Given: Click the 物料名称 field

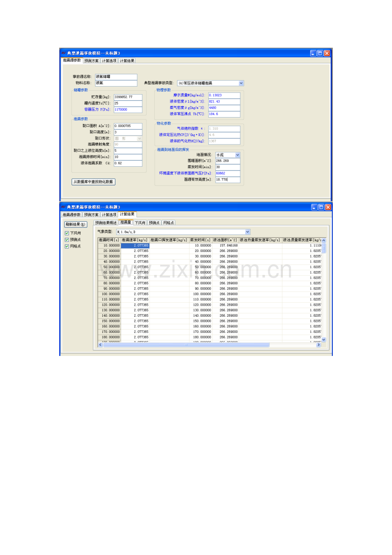Looking at the screenshot, I should tap(116, 83).
